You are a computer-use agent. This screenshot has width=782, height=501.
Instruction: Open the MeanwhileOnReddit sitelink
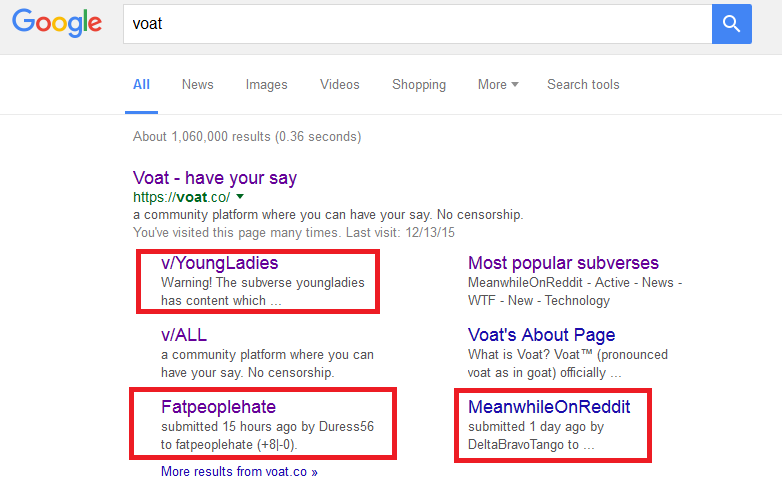[x=549, y=407]
